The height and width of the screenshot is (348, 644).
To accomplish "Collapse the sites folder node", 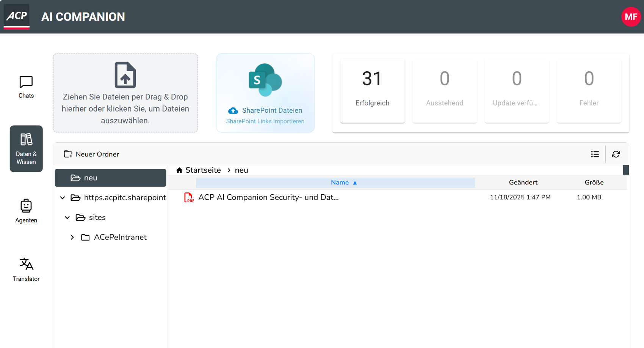I will pyautogui.click(x=67, y=217).
